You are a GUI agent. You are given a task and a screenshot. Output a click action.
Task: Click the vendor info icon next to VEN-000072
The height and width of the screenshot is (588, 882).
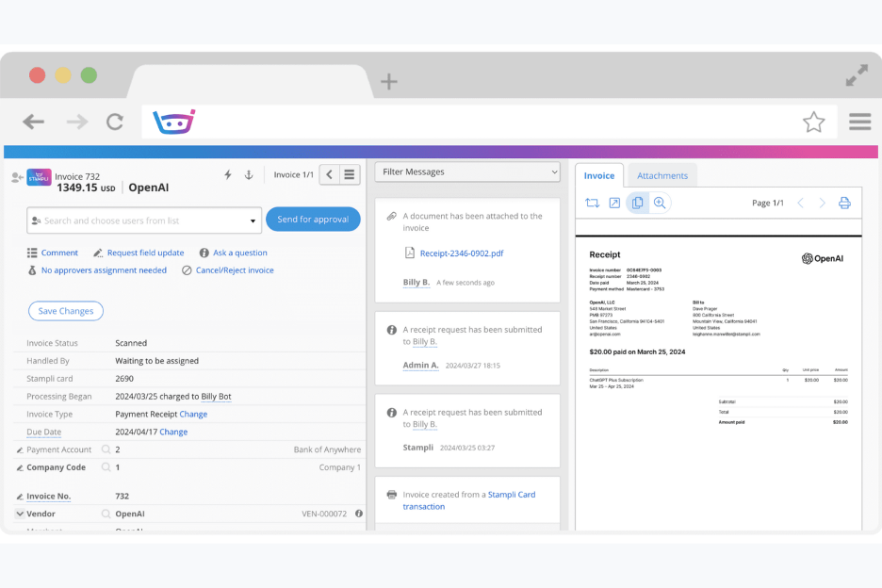click(359, 514)
